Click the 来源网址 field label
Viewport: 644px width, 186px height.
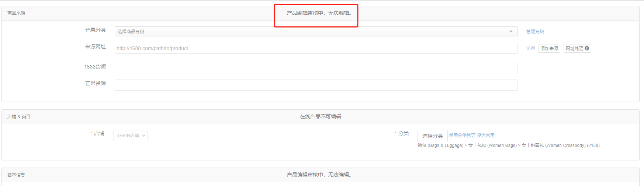coord(96,46)
